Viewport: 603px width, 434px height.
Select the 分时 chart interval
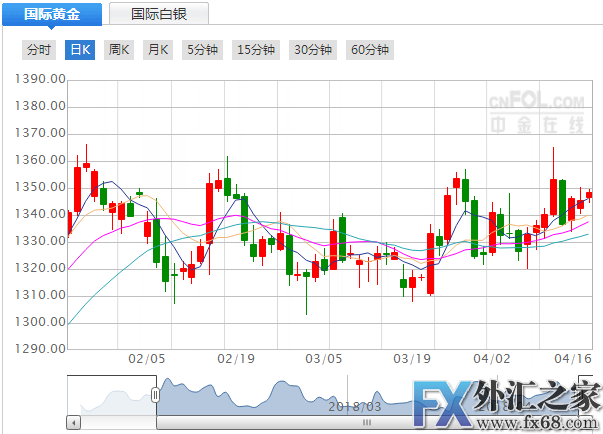(39, 50)
